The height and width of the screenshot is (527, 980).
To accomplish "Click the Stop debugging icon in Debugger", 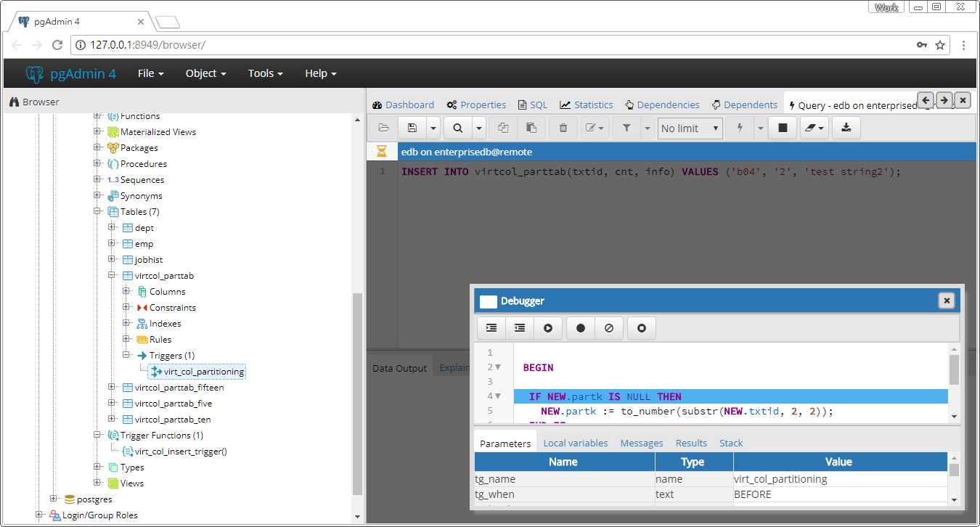I will [642, 328].
